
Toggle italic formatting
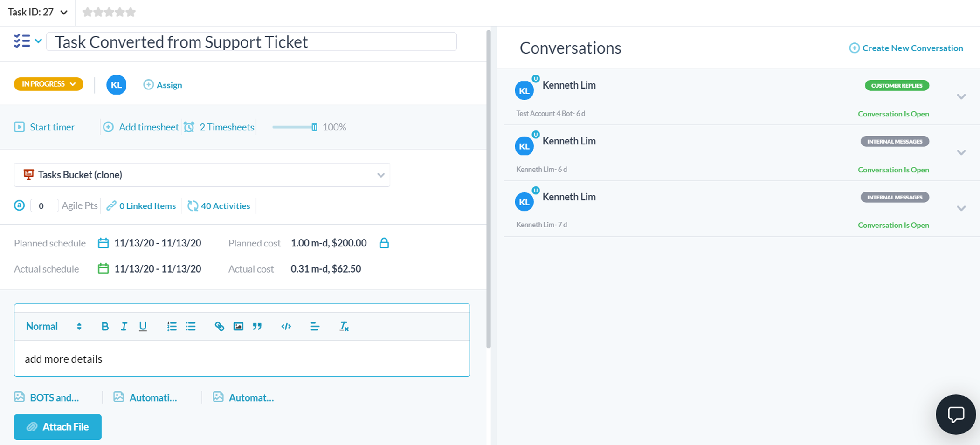tap(124, 326)
